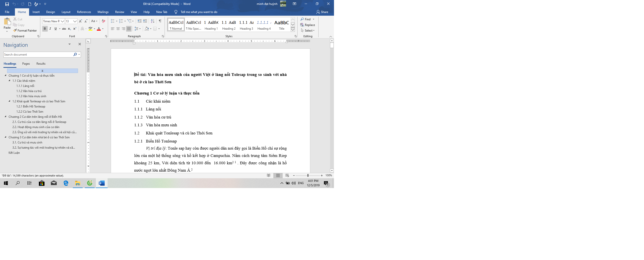644x260 pixels.
Task: Open Paragraph settings dialog launcher
Action: pyautogui.click(x=163, y=36)
